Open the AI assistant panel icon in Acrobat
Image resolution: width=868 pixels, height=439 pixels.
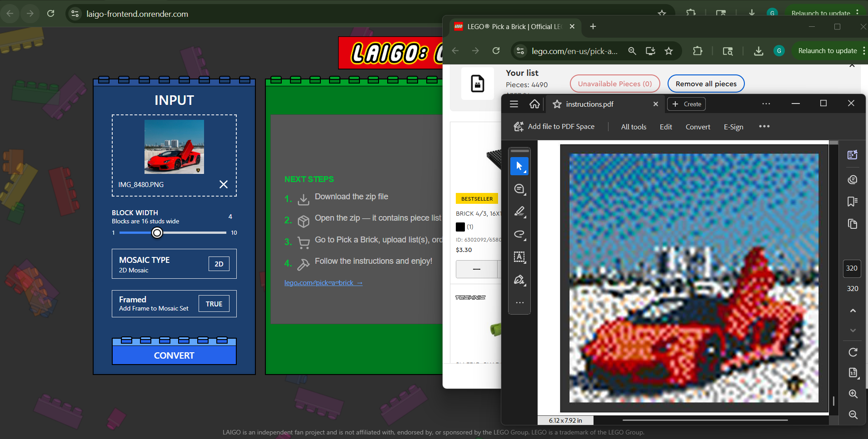853,155
